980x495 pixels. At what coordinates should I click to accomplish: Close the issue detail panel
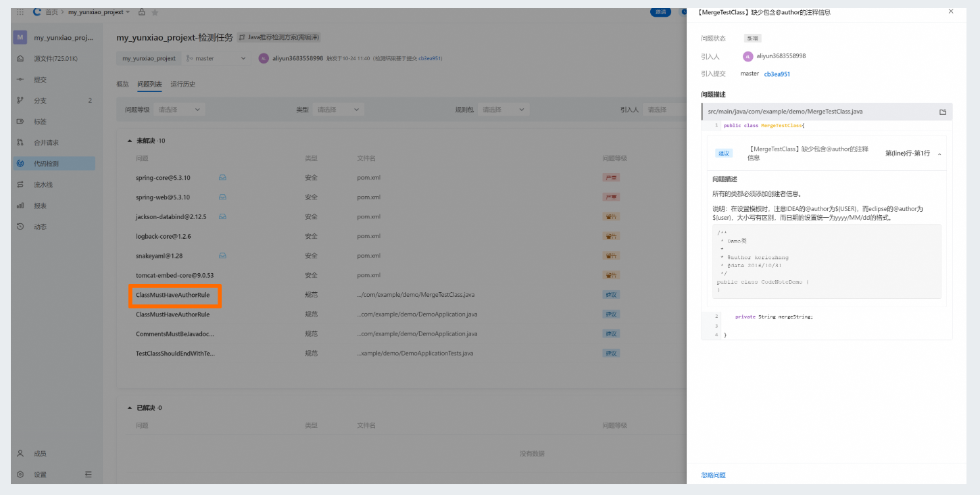pyautogui.click(x=951, y=11)
